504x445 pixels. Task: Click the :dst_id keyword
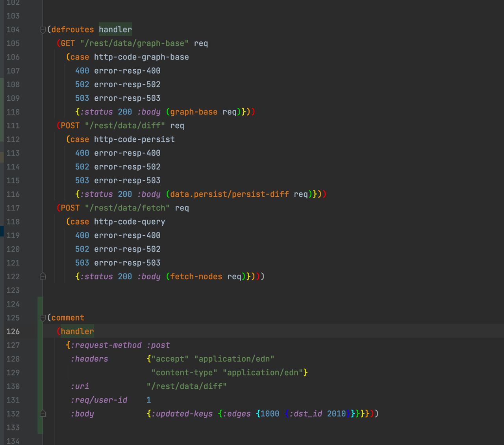(x=306, y=414)
